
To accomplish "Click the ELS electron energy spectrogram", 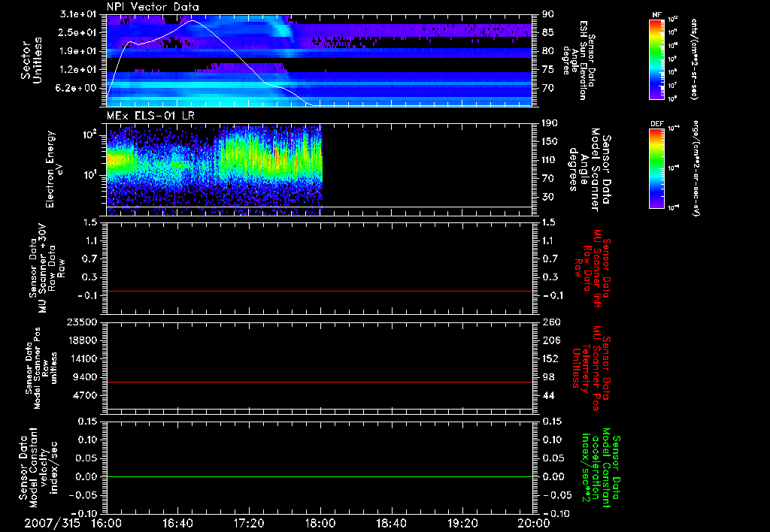I will click(x=214, y=171).
